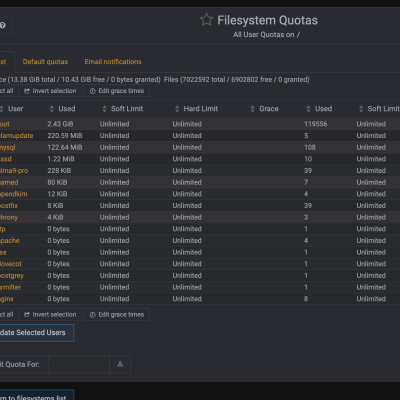Click the 122.64 MiB used value

(65, 147)
